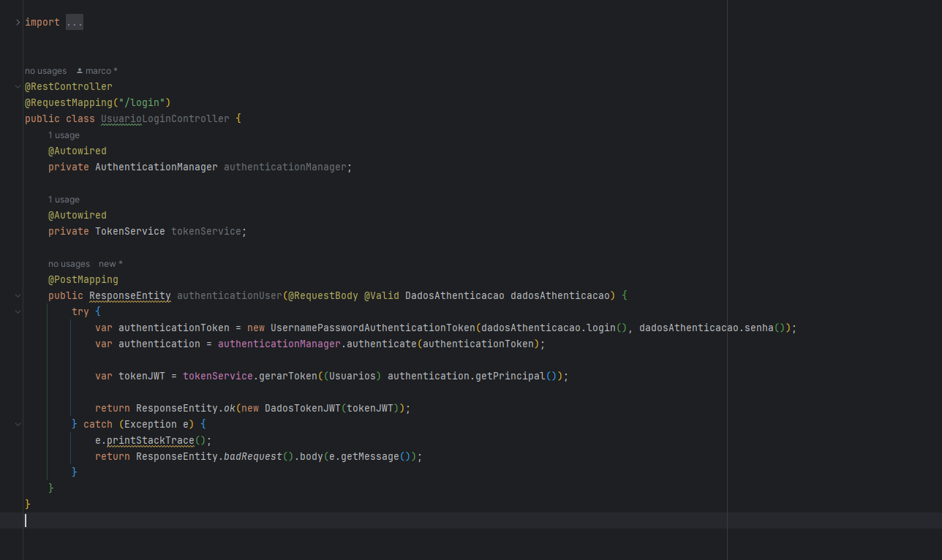Click the 'new *' author hint above @PostMapping
This screenshot has width=942, height=560.
tap(110, 264)
